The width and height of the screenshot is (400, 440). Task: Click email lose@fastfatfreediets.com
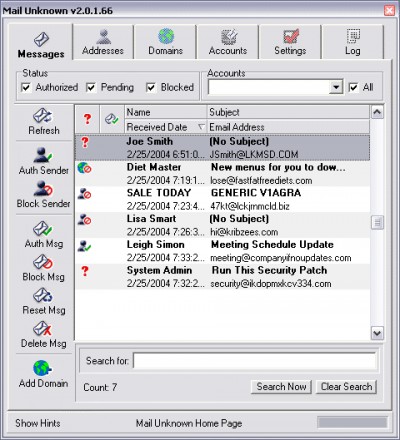coord(261,181)
